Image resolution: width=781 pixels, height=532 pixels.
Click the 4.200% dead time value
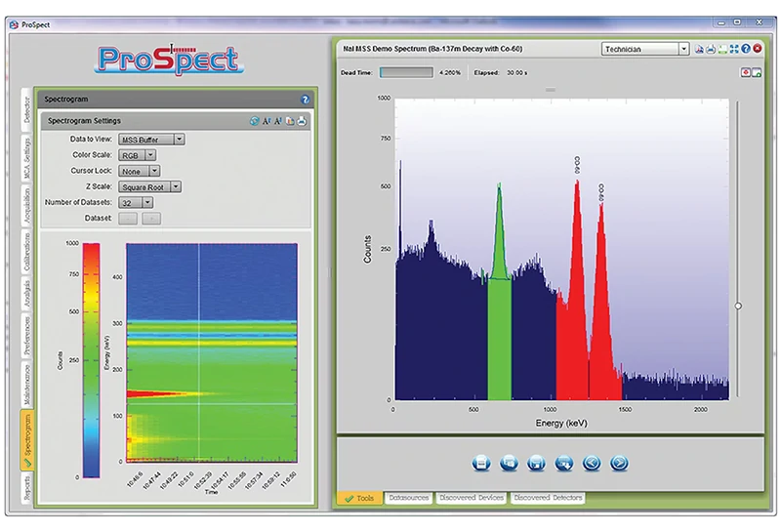450,73
